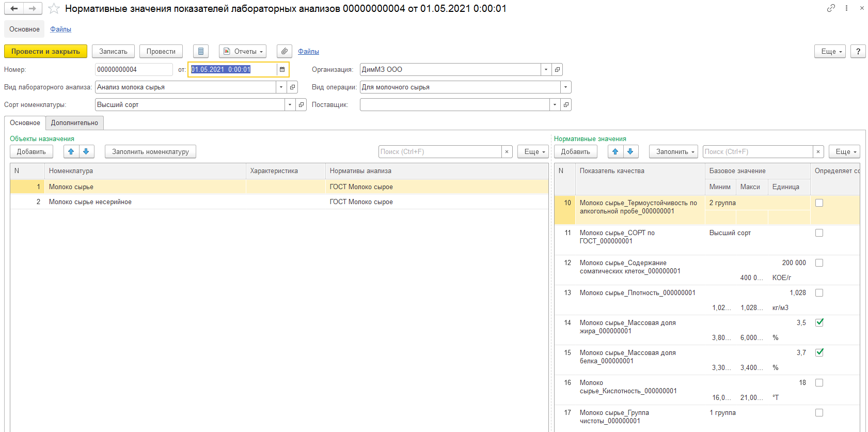
Task: Click normative values search field
Action: tap(758, 151)
